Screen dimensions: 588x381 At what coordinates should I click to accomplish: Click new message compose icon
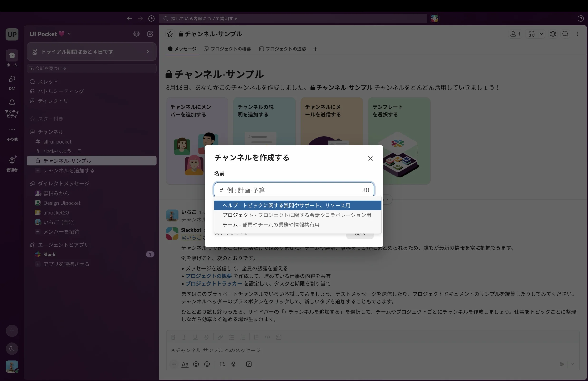150,34
